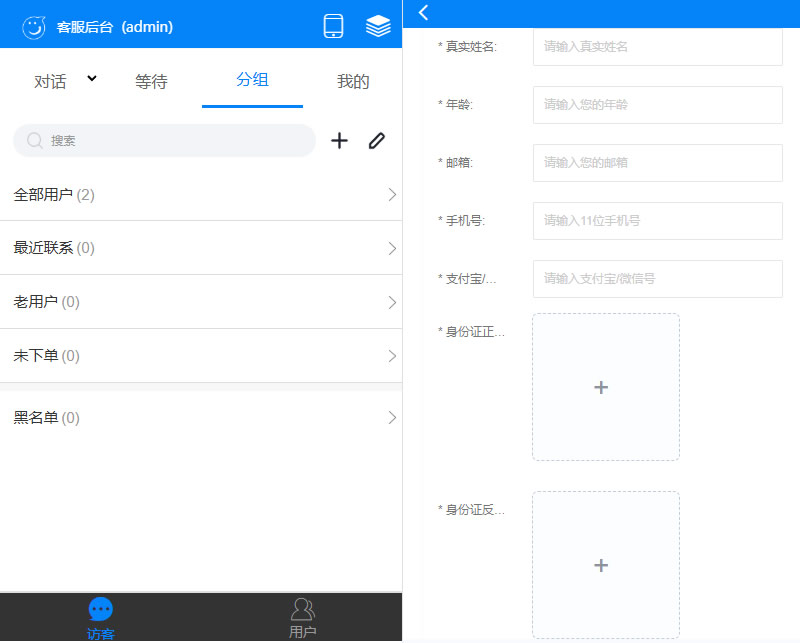Click the plus icon to add group
Screen dimensions: 800x643
click(339, 141)
